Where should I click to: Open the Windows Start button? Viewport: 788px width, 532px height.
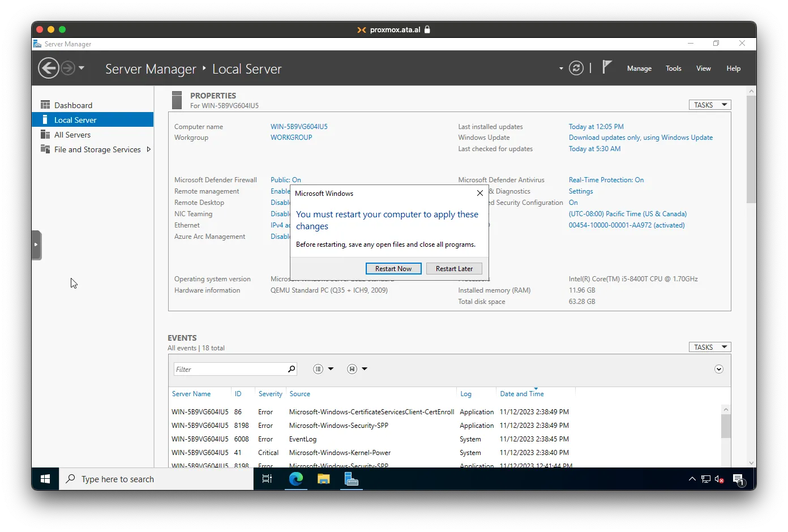tap(45, 479)
